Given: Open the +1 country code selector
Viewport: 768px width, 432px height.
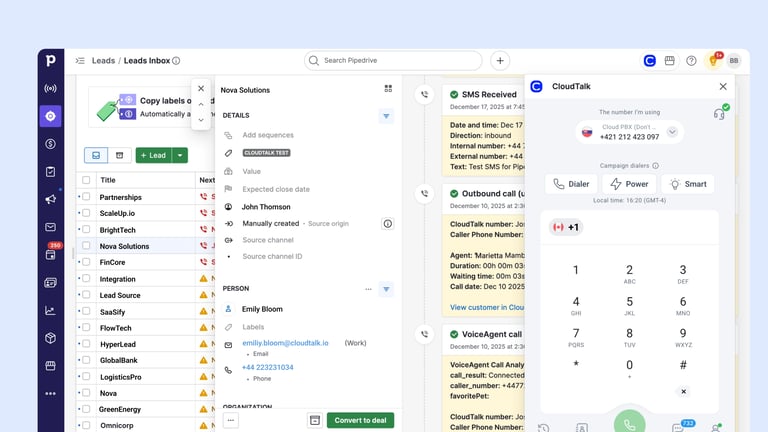Looking at the screenshot, I should (566, 227).
